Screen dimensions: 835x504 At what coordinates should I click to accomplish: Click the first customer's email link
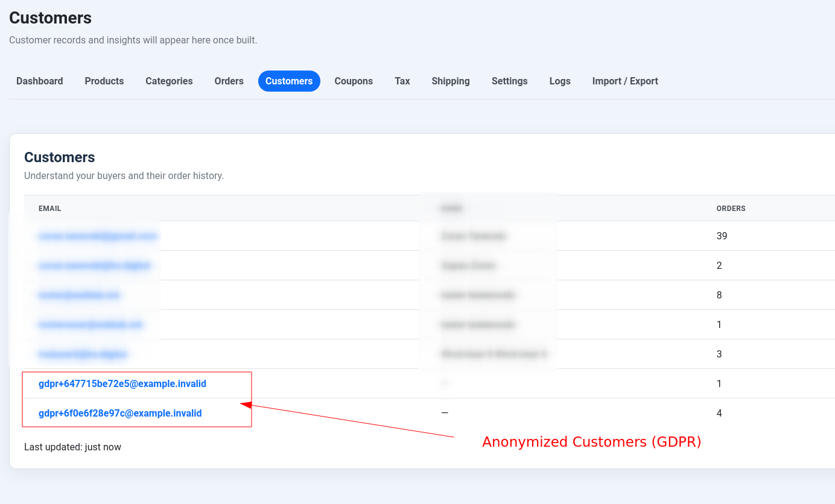pos(98,236)
